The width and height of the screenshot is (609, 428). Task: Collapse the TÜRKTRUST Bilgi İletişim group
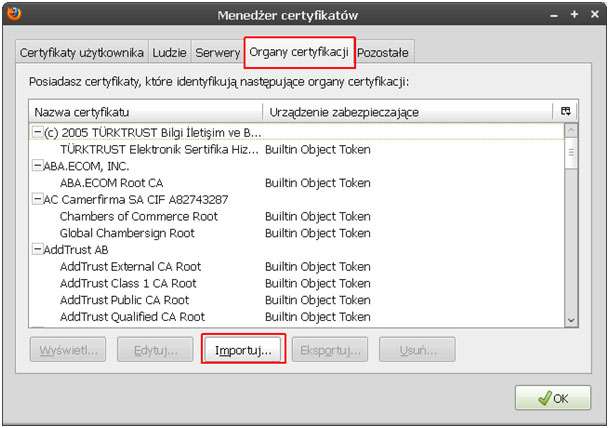coord(38,132)
